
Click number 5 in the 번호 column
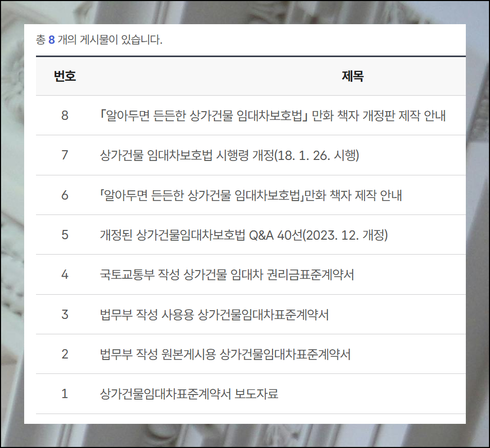tap(65, 235)
